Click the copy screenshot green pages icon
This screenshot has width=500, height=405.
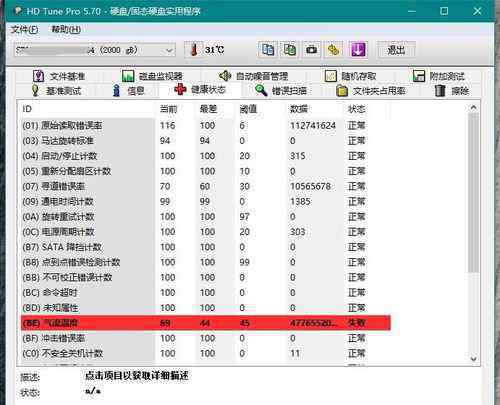pyautogui.click(x=289, y=50)
